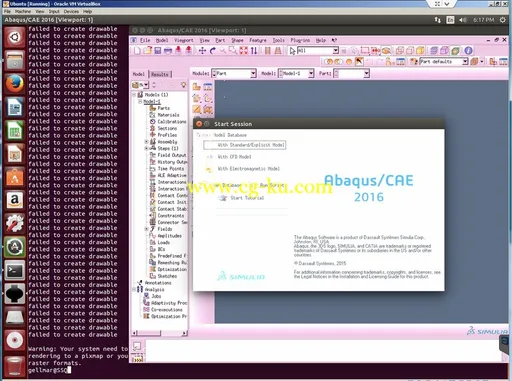Select the Pan View tool
The height and width of the screenshot is (381, 512).
tap(202, 51)
